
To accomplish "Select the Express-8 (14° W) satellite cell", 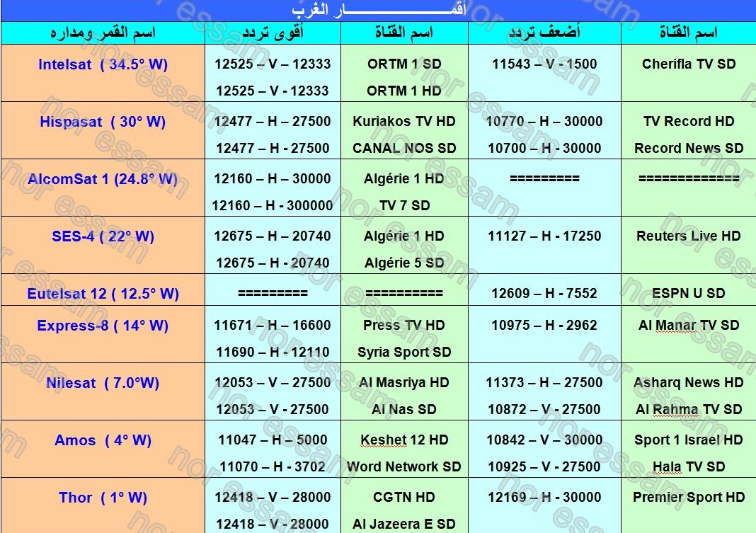I will point(103,326).
